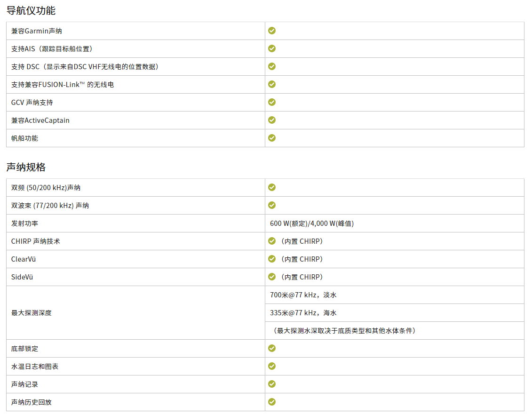Viewport: 532px width, 415px height.
Task: Click the 支持AIS row checkmark icon
Action: [x=272, y=48]
